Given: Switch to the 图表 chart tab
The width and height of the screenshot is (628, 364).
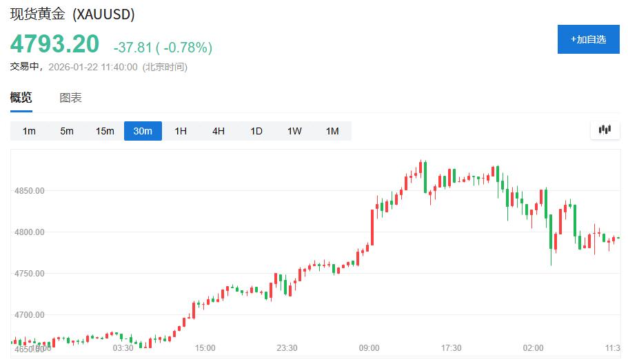Looking at the screenshot, I should [70, 98].
